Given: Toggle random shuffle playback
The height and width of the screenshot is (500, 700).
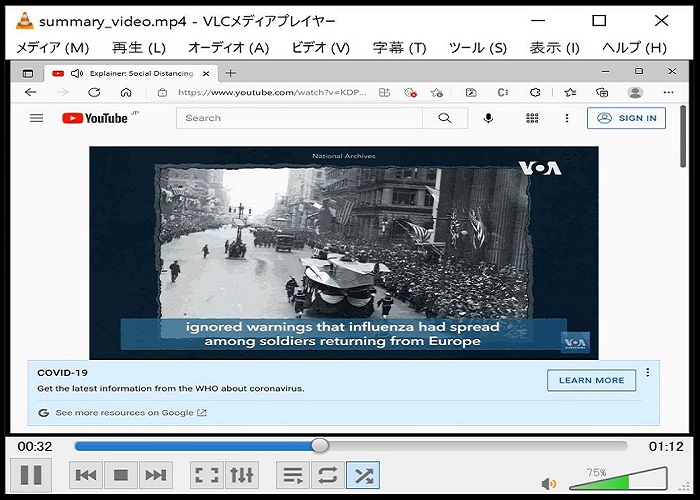Looking at the screenshot, I should (363, 475).
